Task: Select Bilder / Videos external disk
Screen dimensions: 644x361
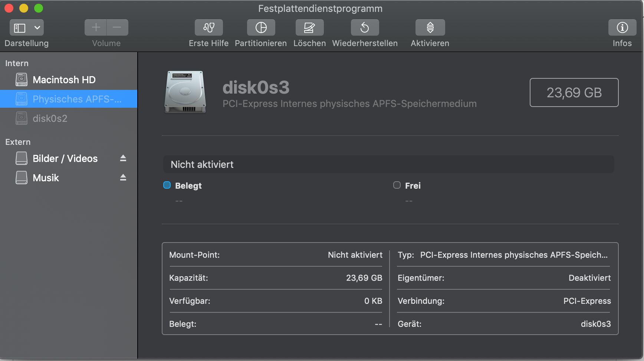Action: pyautogui.click(x=65, y=159)
